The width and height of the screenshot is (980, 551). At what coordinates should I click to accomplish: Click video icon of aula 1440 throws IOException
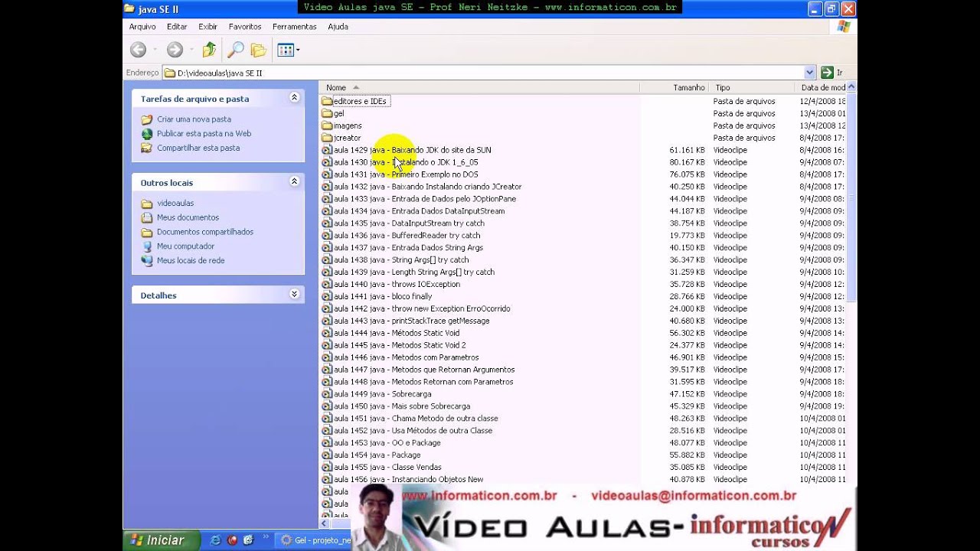(327, 284)
